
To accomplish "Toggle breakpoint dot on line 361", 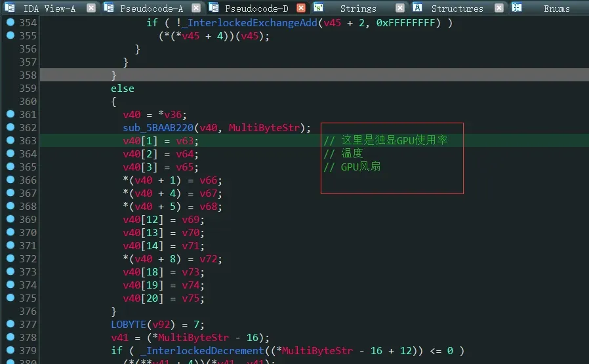I will tap(10, 114).
